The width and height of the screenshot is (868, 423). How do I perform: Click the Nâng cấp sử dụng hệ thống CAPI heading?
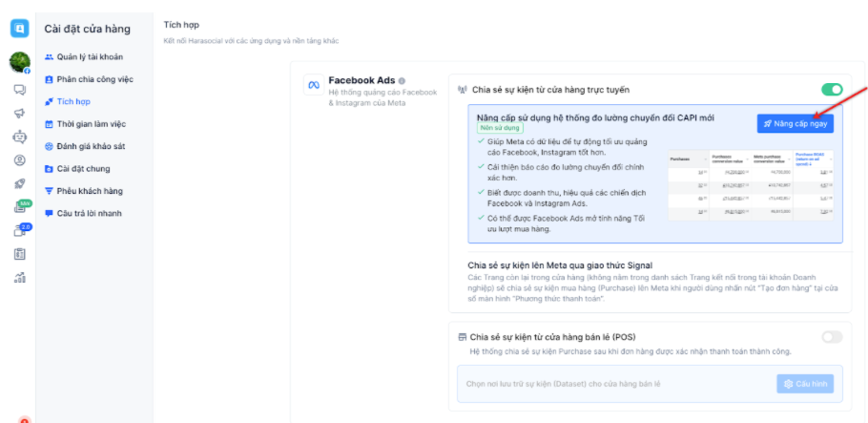click(x=595, y=117)
